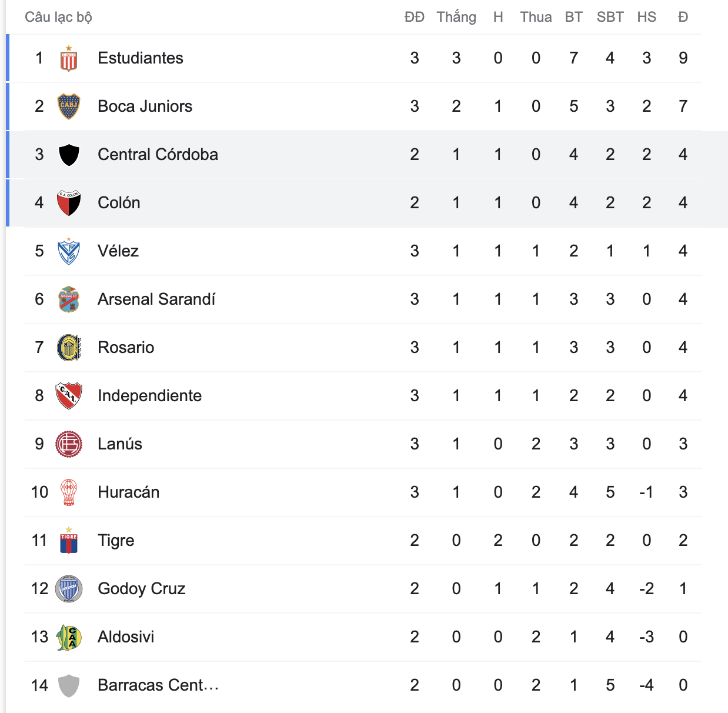Click the Independiente club crest icon
This screenshot has height=713, width=728.
(69, 396)
